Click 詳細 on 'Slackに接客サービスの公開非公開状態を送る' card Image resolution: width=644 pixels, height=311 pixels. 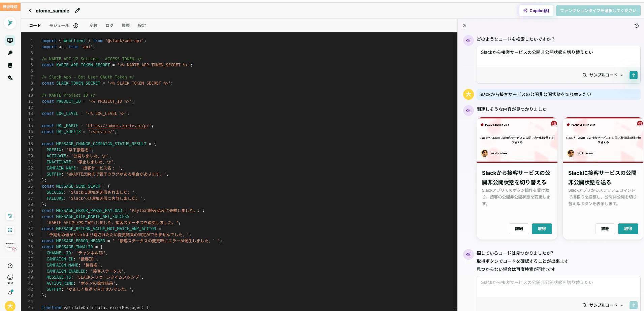point(605,229)
